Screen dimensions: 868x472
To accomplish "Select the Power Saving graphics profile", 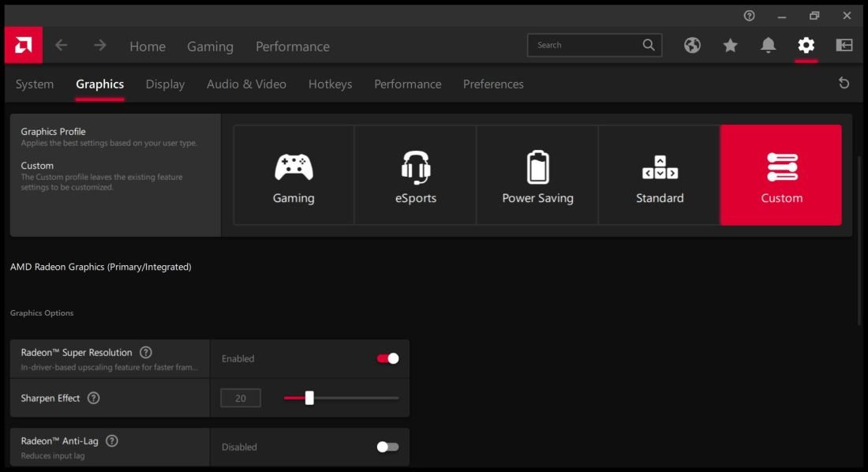I will pyautogui.click(x=537, y=175).
